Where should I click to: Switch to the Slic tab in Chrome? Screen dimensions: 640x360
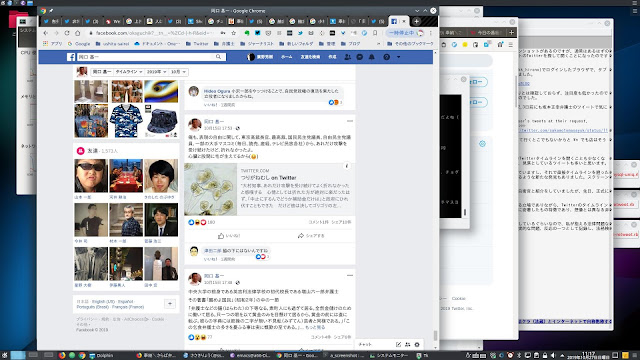[195, 21]
